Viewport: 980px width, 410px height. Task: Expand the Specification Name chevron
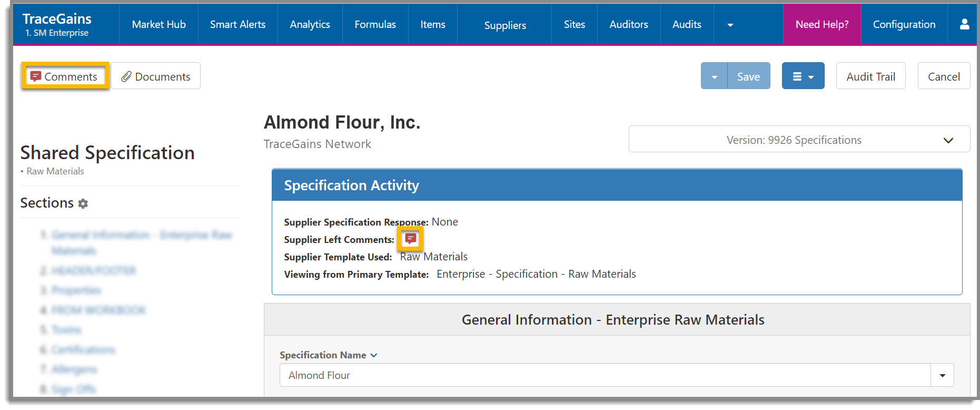(x=374, y=355)
